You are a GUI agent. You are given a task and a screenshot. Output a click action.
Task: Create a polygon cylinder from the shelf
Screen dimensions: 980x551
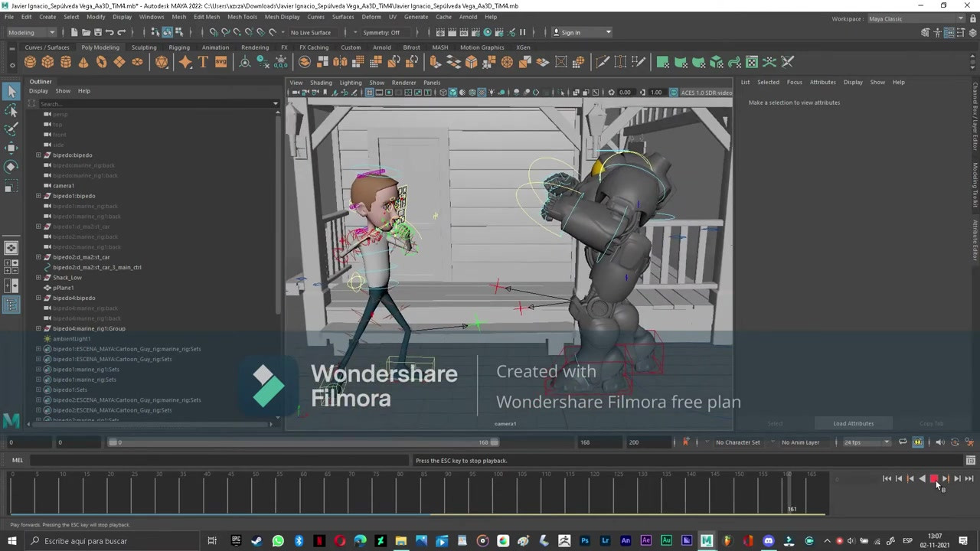pyautogui.click(x=66, y=62)
